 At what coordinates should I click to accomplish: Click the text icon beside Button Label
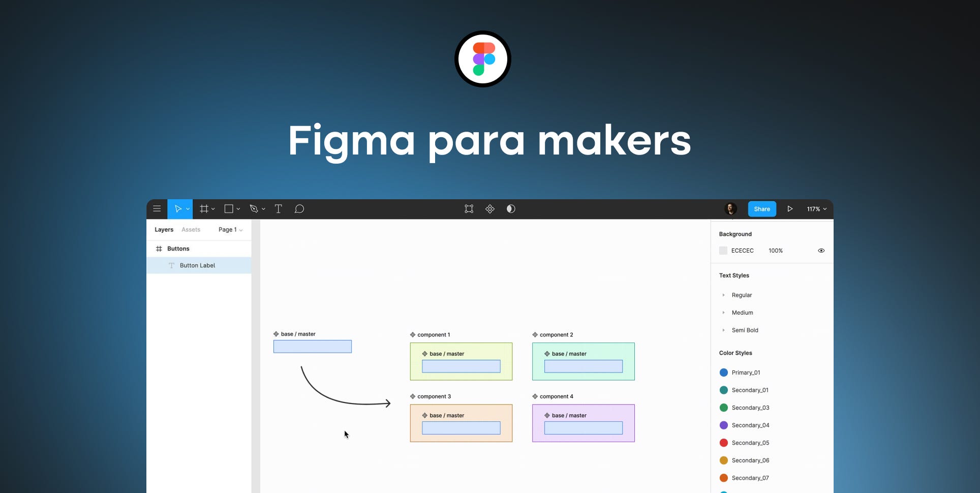(x=171, y=265)
